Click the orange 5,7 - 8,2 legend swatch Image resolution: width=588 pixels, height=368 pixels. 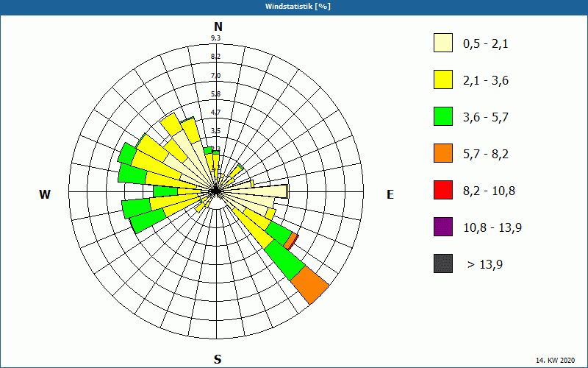pos(443,153)
